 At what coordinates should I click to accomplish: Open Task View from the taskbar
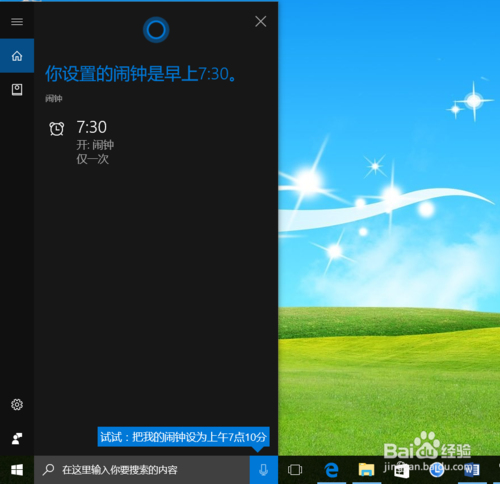tap(295, 470)
